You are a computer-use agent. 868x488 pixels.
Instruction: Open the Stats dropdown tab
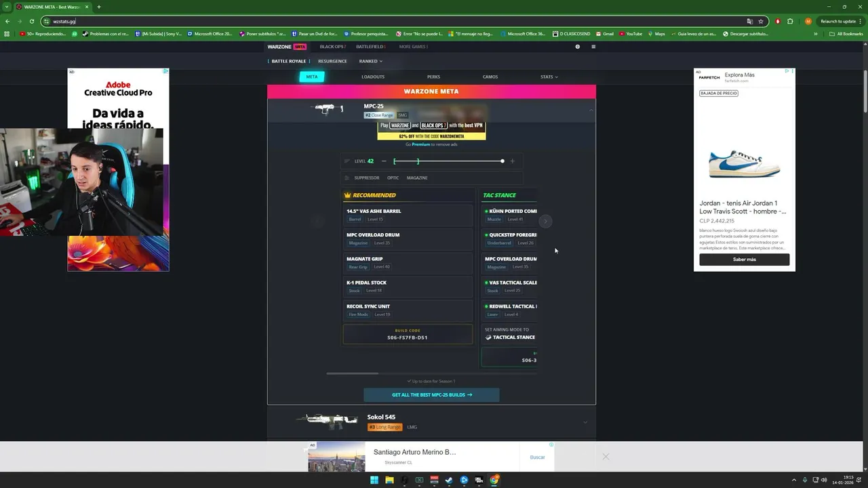549,77
